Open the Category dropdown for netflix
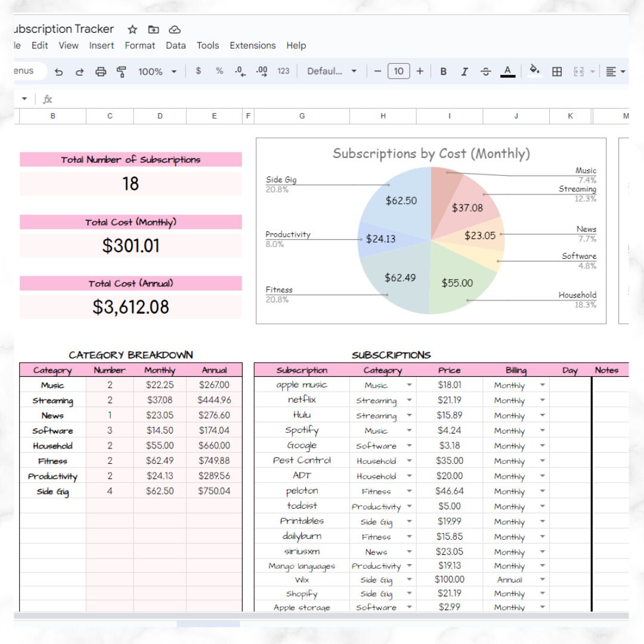The width and height of the screenshot is (644, 644). click(409, 400)
